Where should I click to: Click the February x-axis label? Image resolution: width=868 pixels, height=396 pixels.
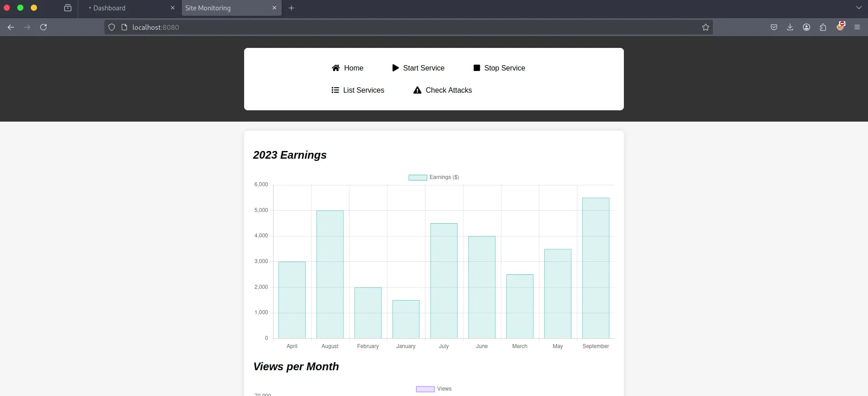coord(368,346)
